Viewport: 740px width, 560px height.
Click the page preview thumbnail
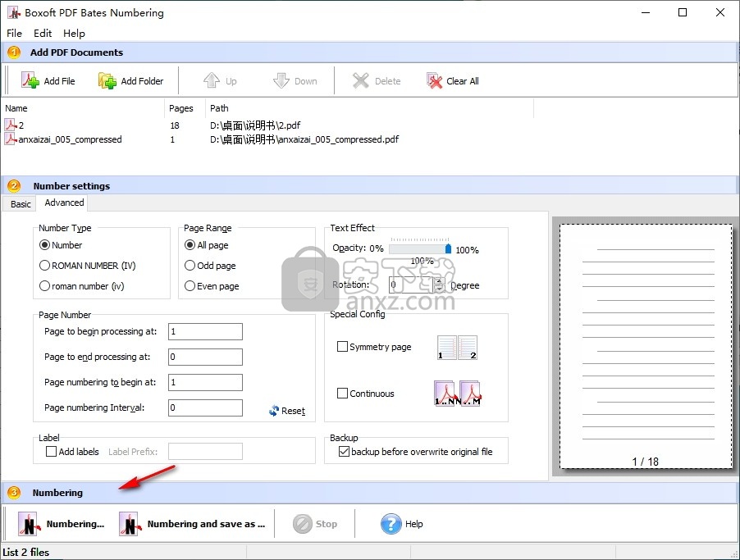[x=646, y=346]
